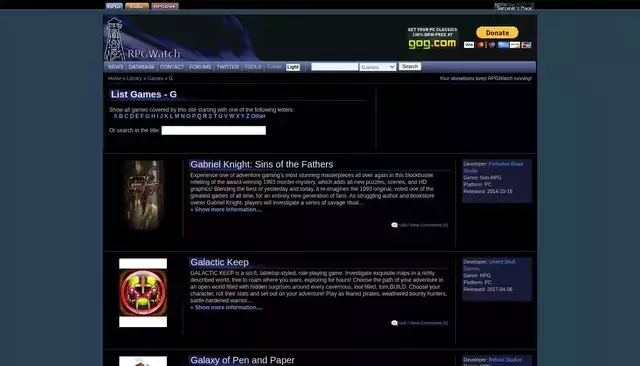This screenshot has height=366, width=640.
Task: Click the 'Released: 2014-10-15' text
Action: (x=488, y=191)
